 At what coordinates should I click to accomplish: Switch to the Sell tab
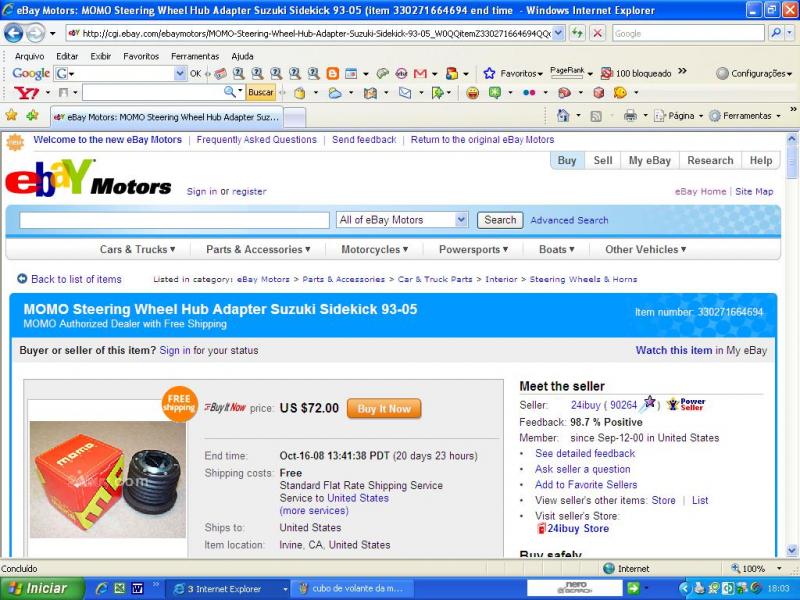pyautogui.click(x=603, y=160)
